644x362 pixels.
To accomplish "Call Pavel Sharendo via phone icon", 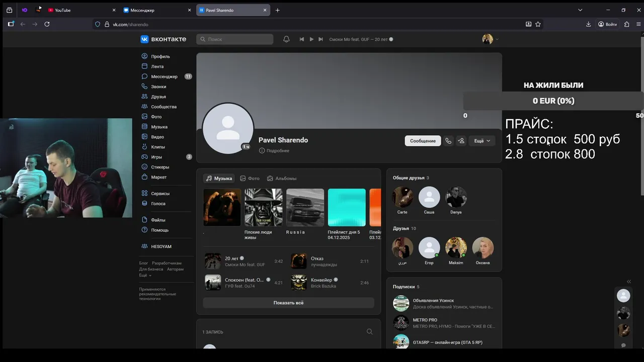I will tap(448, 141).
